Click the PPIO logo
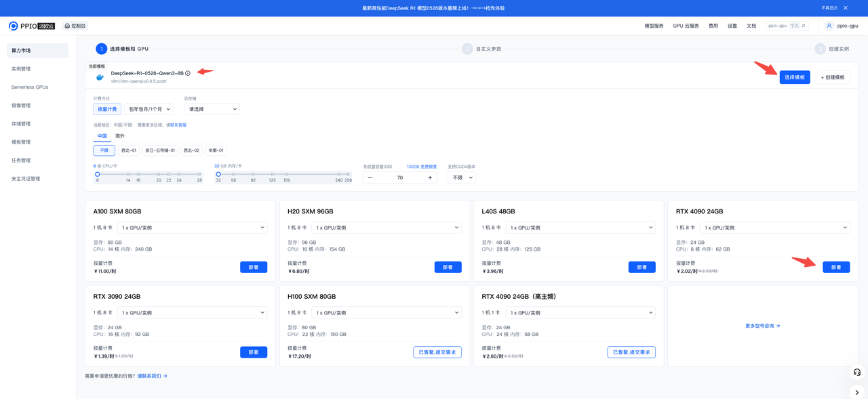This screenshot has height=399, width=868. click(32, 26)
